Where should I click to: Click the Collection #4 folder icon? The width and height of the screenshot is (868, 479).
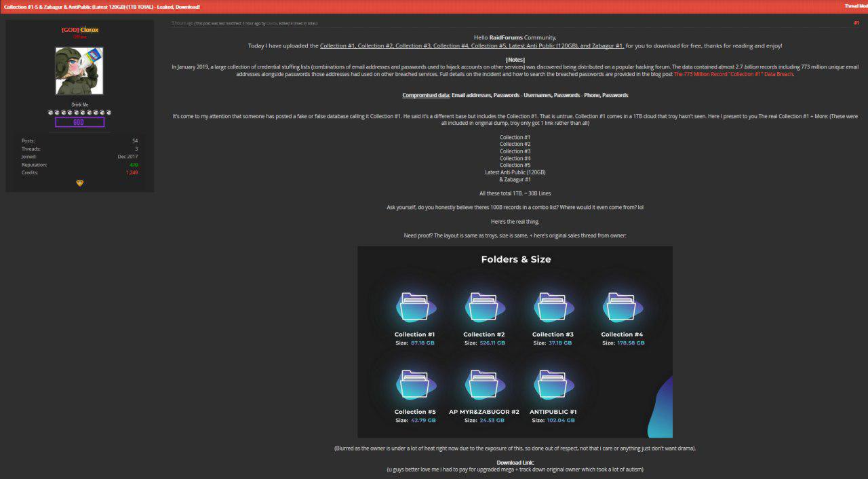coord(622,307)
